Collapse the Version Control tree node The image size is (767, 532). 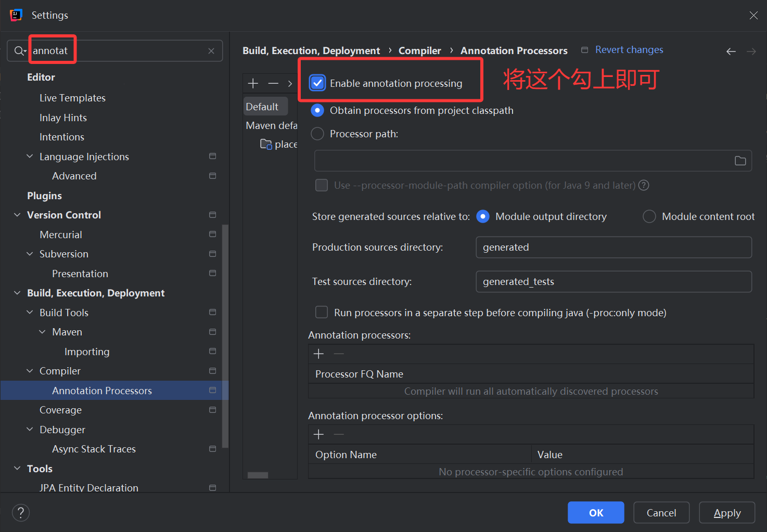tap(17, 215)
